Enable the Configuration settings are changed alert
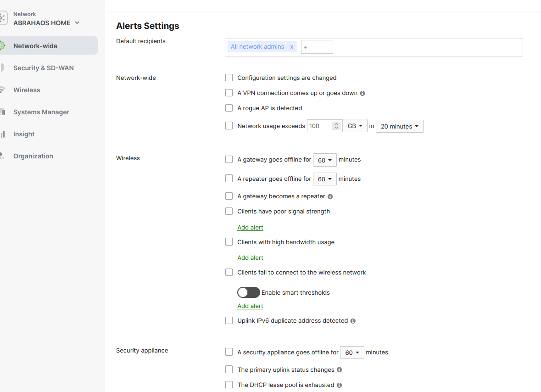The height and width of the screenshot is (392, 541). click(229, 78)
